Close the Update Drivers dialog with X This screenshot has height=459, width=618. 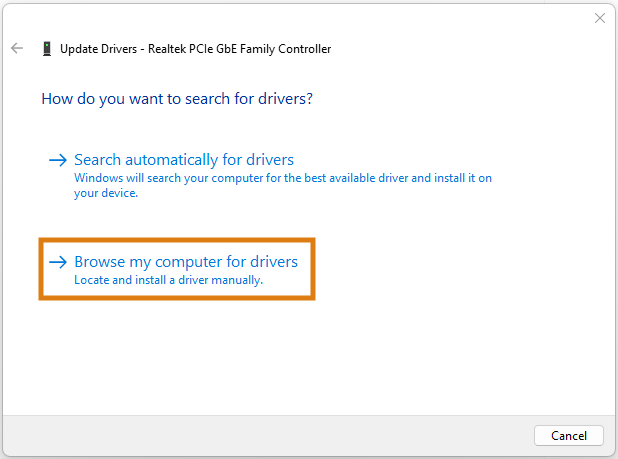(x=599, y=18)
